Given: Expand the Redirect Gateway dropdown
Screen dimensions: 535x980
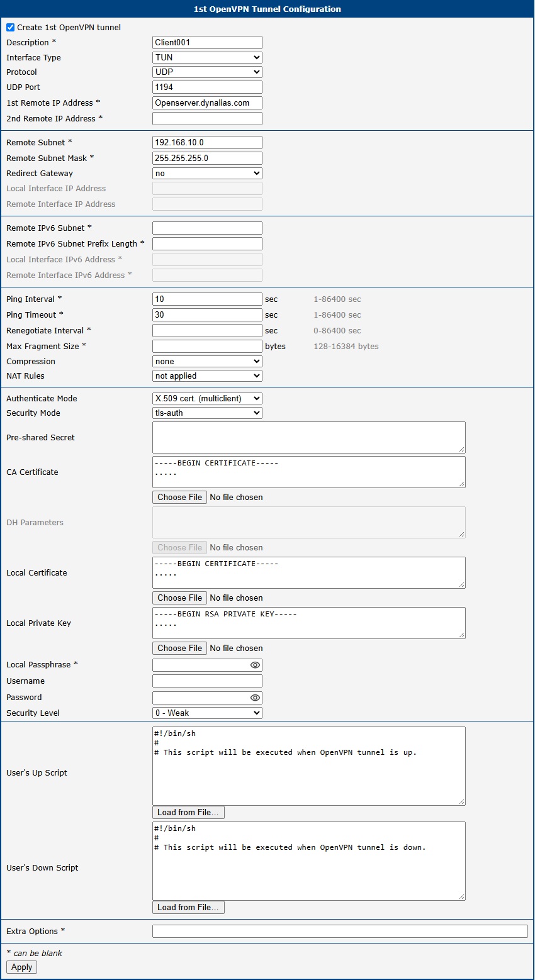Looking at the screenshot, I should [x=207, y=173].
